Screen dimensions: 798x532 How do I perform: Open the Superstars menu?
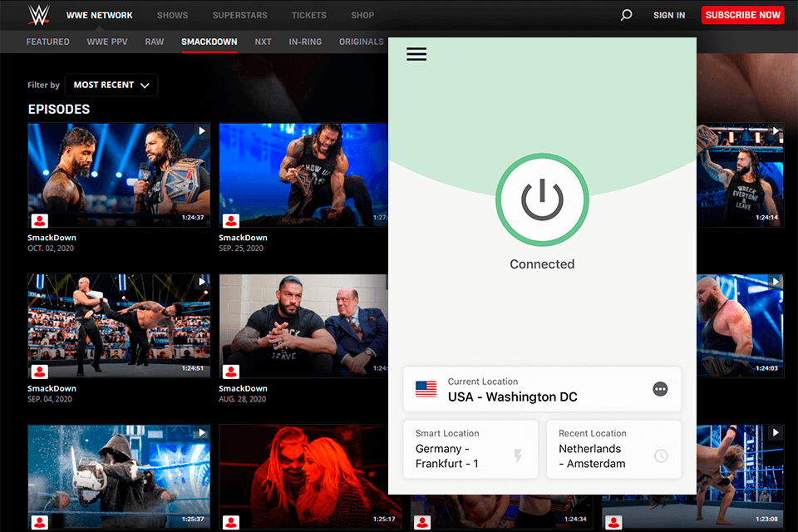point(239,15)
